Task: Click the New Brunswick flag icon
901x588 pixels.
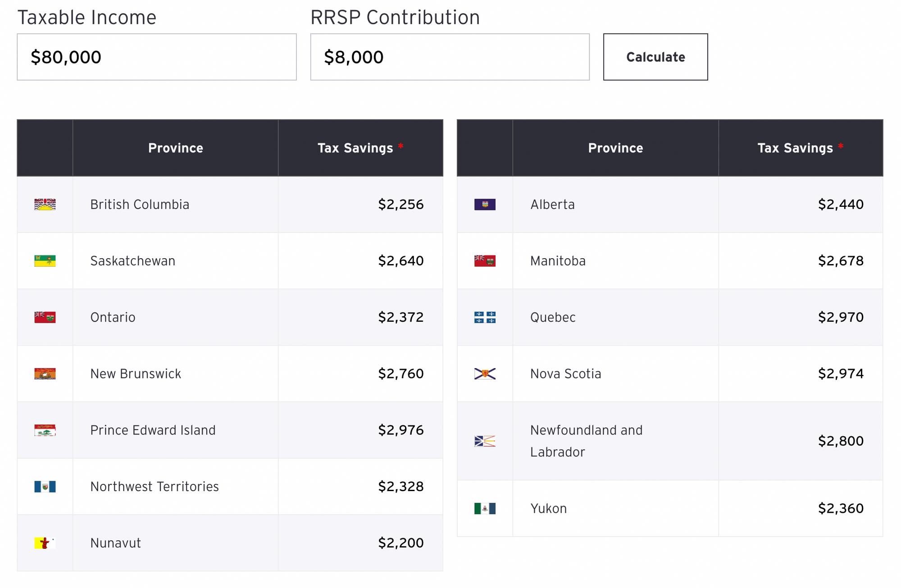Action: pyautogui.click(x=45, y=374)
